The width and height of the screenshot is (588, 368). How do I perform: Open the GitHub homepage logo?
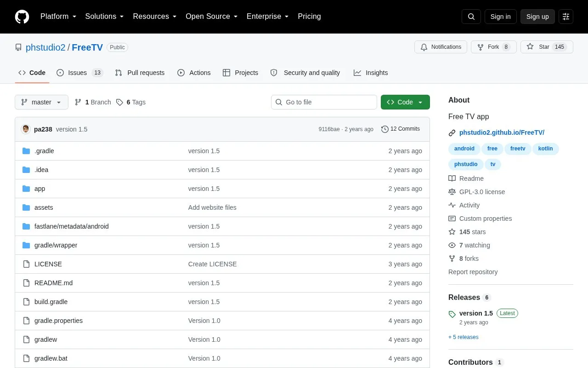point(22,17)
